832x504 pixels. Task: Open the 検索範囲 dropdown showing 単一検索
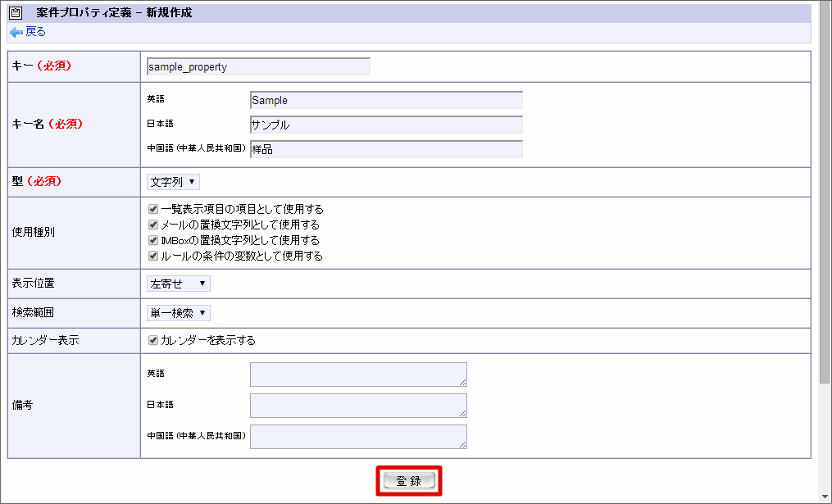179,313
